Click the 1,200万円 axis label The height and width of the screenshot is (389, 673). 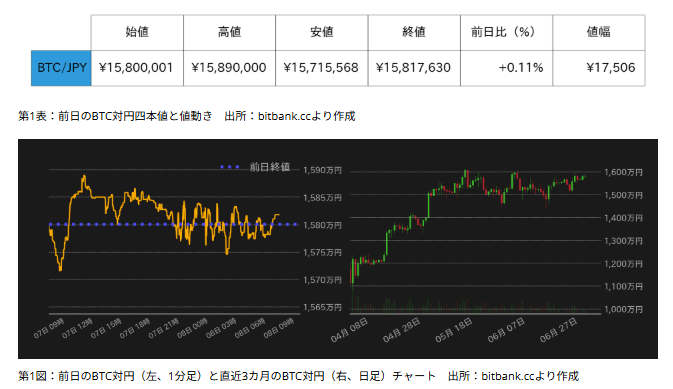[623, 264]
